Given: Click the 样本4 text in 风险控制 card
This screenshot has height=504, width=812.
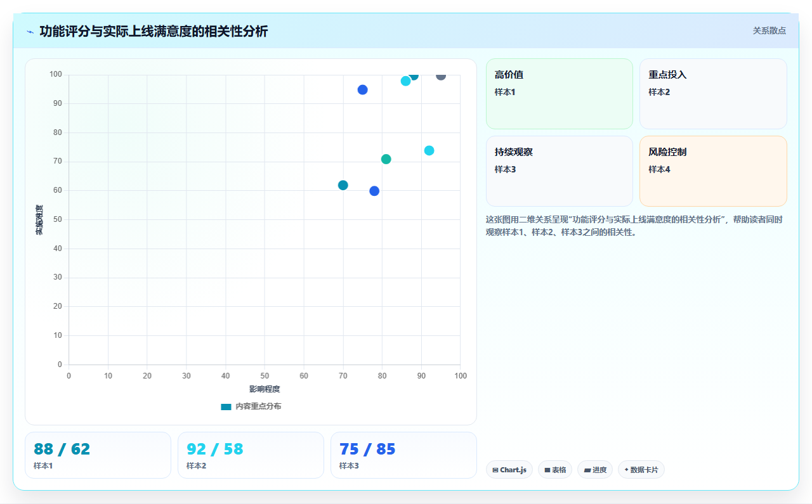Looking at the screenshot, I should coord(659,169).
